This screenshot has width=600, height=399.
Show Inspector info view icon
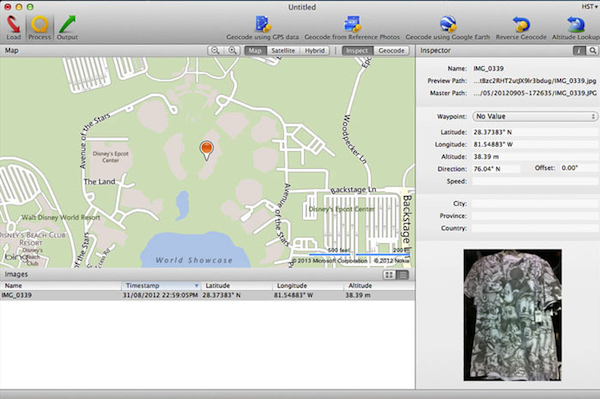point(579,50)
